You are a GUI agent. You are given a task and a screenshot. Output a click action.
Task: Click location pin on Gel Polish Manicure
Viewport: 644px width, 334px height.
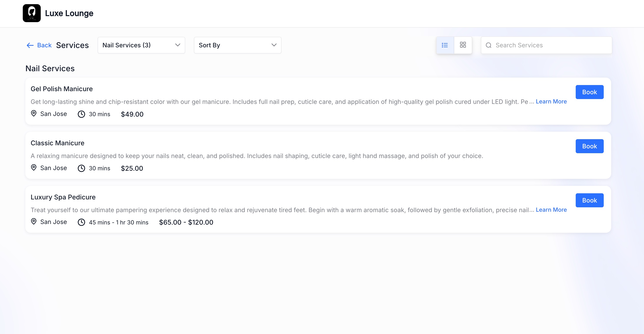coord(34,114)
